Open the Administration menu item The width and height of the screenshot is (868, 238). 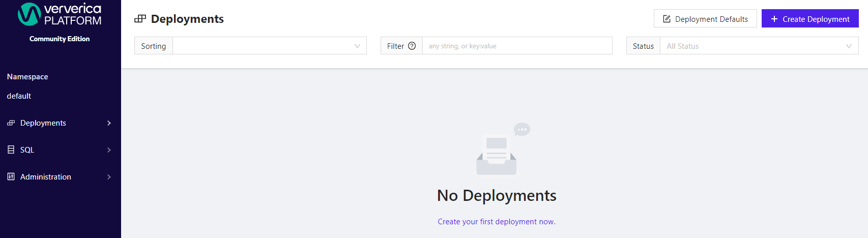click(x=61, y=177)
